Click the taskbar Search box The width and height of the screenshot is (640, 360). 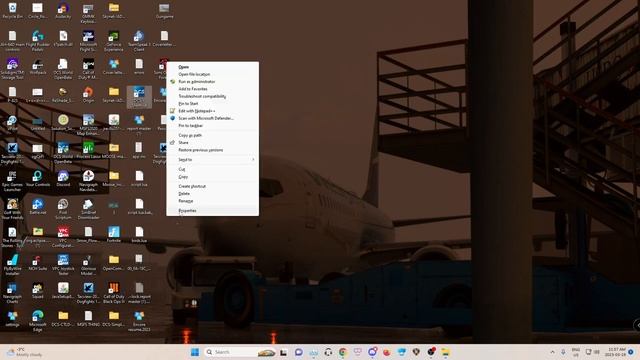(240, 352)
